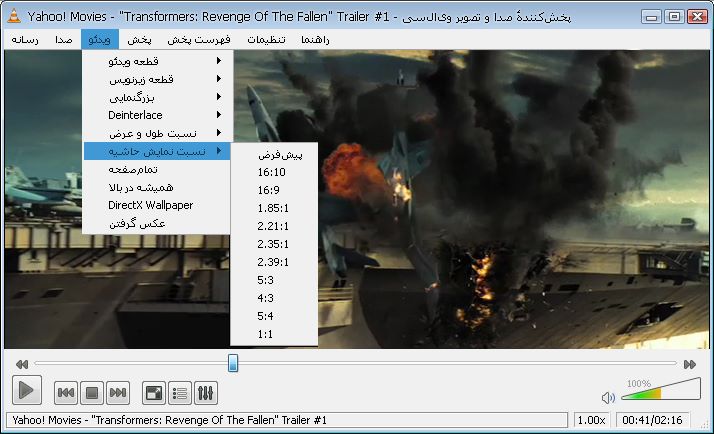Click the 1.00x playback speed label
The image size is (714, 434).
[591, 420]
